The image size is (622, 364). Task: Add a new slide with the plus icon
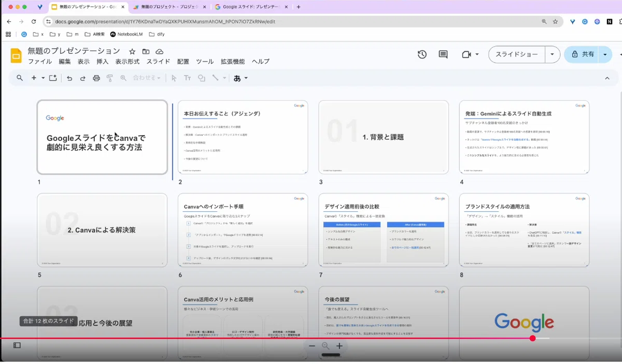pyautogui.click(x=34, y=78)
